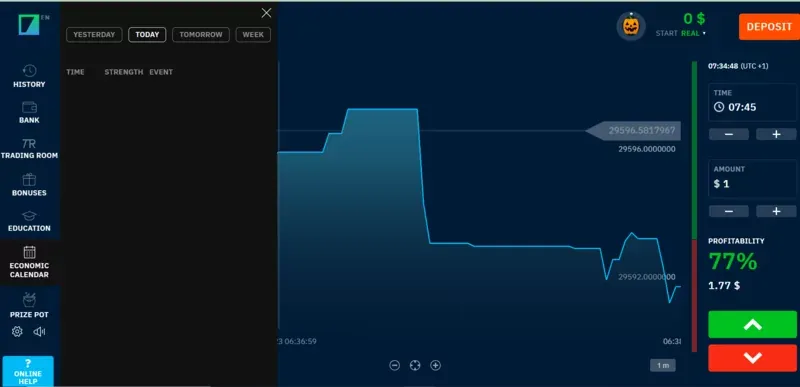Place a Down trade with red arrow
Image resolution: width=800 pixels, height=387 pixels.
tap(752, 358)
